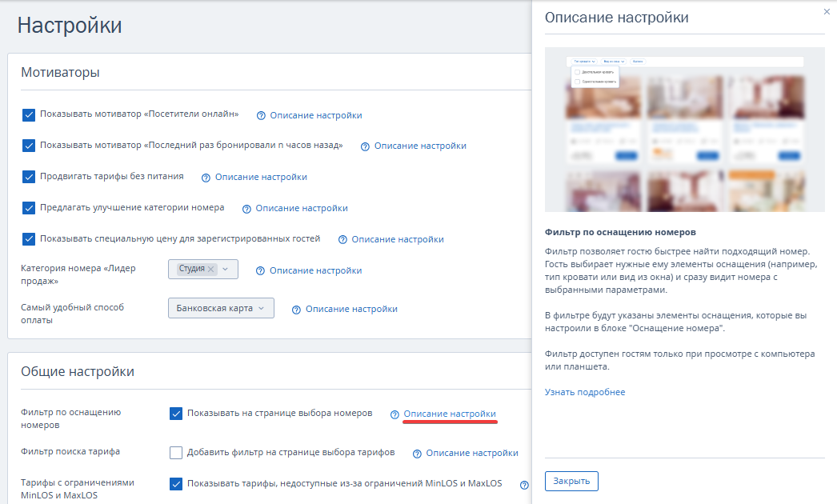The width and height of the screenshot is (837, 504).
Task: Click help icon next to «Продвигать тарифы без питания»
Action: pos(206,178)
